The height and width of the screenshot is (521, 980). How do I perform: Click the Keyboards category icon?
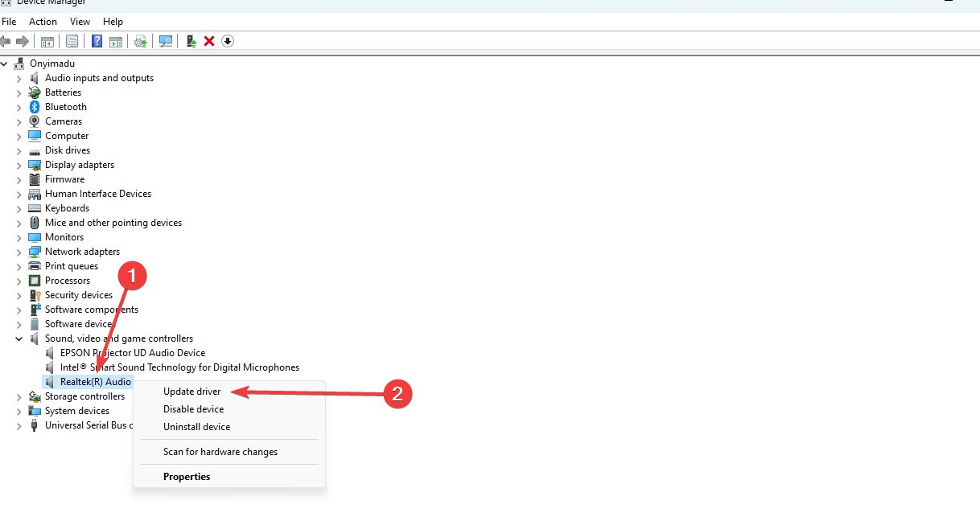(35, 208)
